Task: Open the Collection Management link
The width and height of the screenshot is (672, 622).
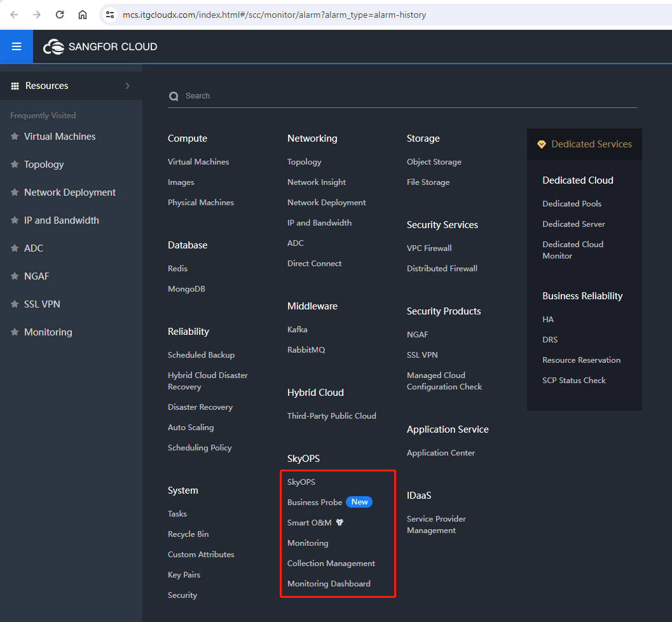Action: point(331,563)
